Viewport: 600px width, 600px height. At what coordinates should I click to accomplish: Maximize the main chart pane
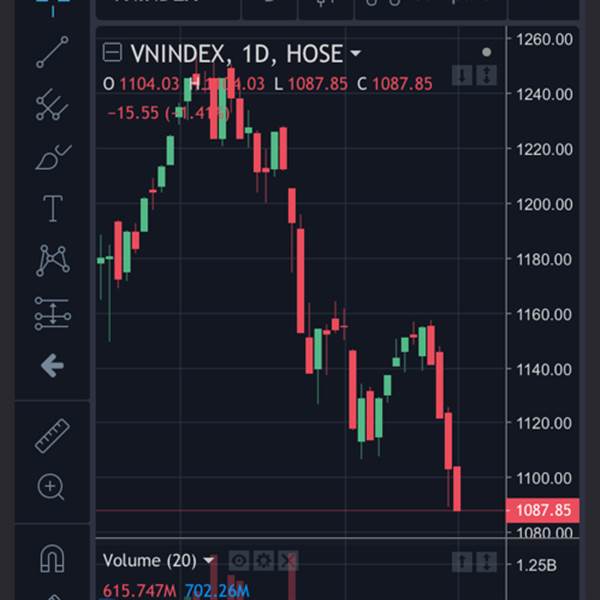point(486,75)
